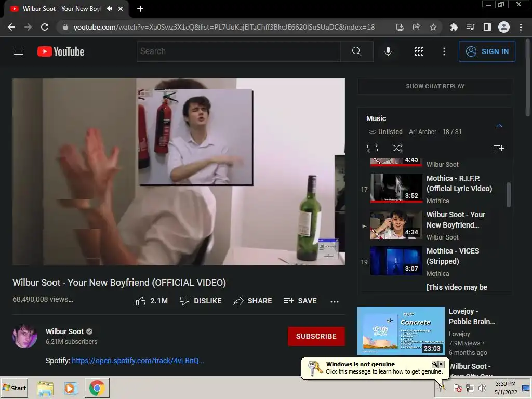This screenshot has height=399, width=532.
Task: Select Wilbur Soot - Your New Boyfriend playlist item
Action: click(432, 225)
